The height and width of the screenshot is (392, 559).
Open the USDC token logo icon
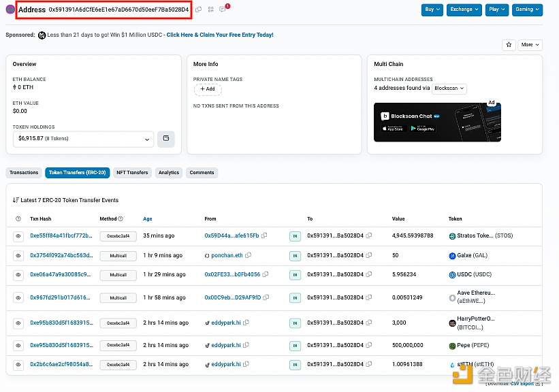click(x=452, y=275)
